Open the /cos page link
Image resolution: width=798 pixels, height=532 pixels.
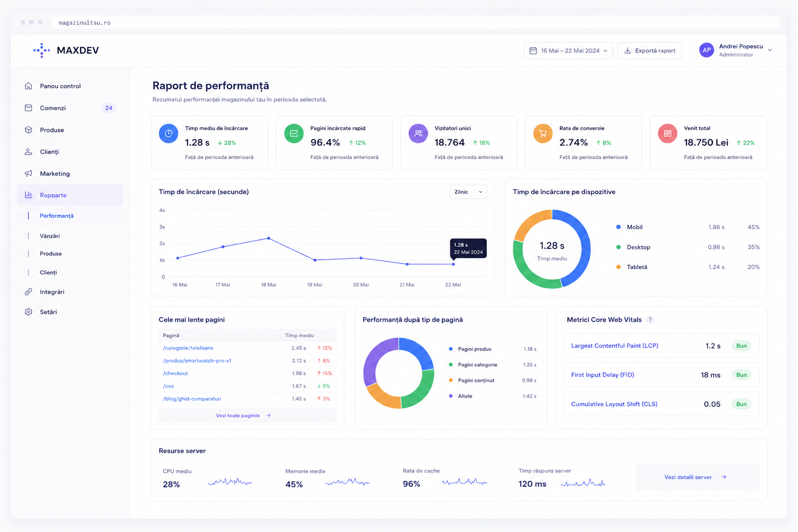click(x=168, y=386)
